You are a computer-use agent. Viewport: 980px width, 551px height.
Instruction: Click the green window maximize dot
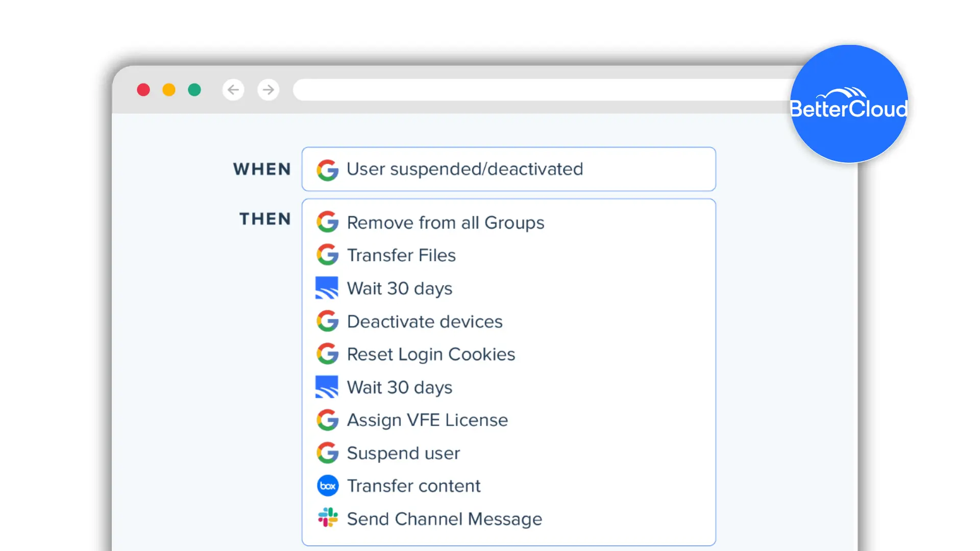[x=194, y=90]
